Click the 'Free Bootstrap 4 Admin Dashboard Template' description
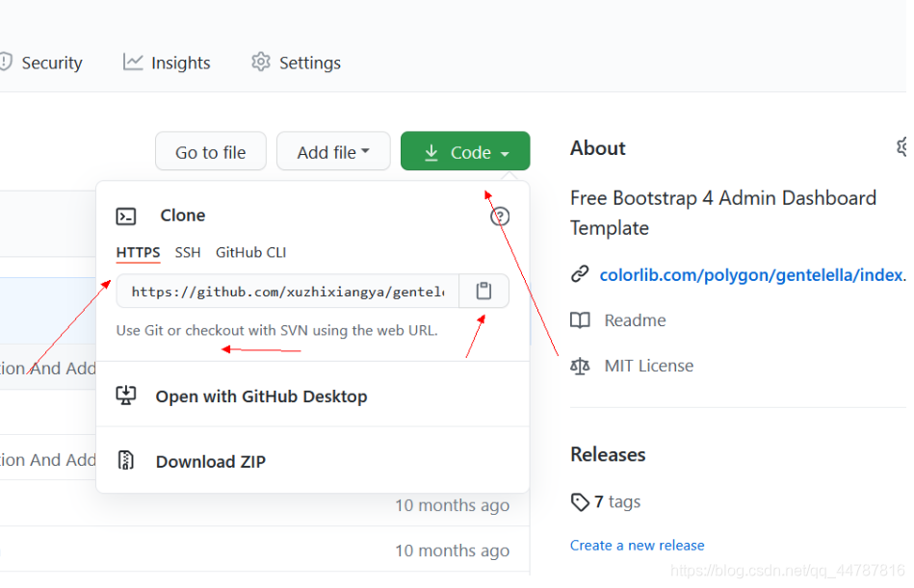This screenshot has height=588, width=914. coord(723,213)
